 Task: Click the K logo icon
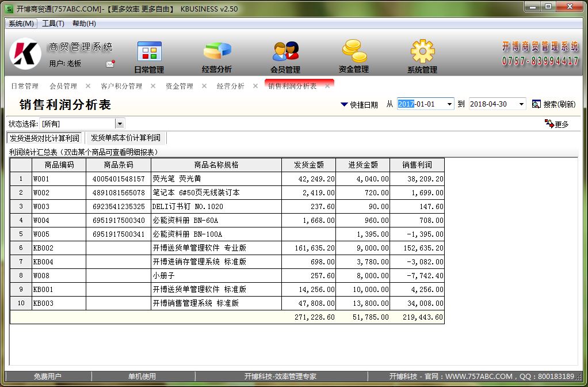25,54
